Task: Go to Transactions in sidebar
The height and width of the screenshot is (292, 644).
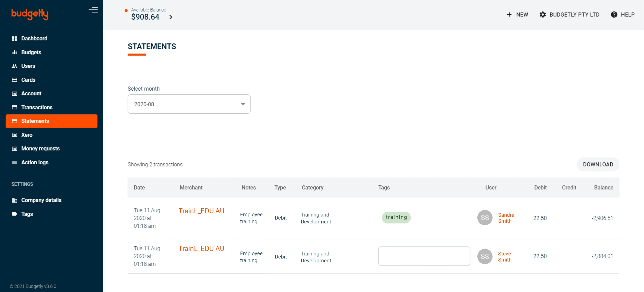Action: point(37,107)
